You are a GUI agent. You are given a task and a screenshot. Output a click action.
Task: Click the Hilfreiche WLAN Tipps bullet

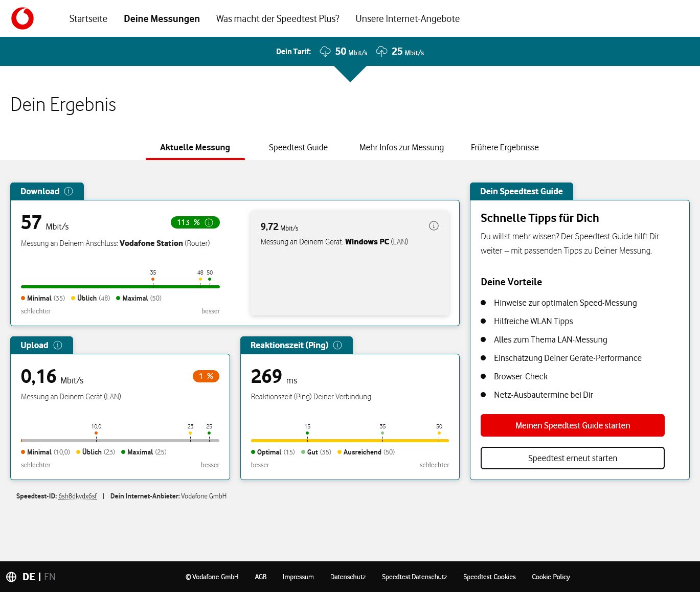[x=533, y=321]
